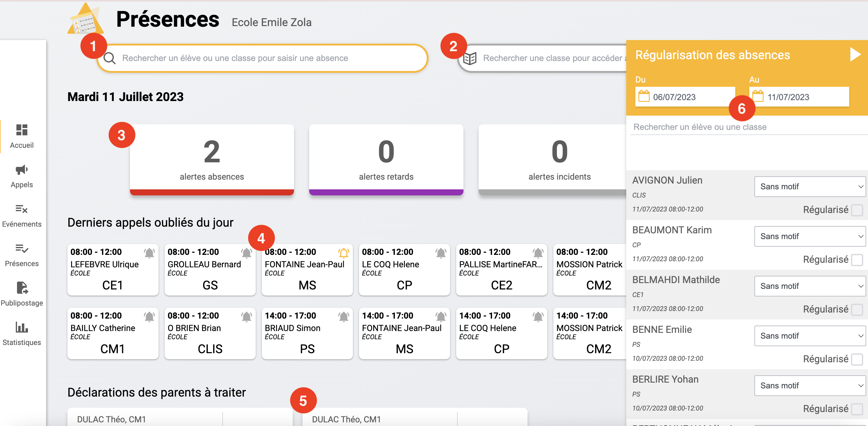This screenshot has width=868, height=426.
Task: Open the Sans motif dropdown for BERLIRE Yohan
Action: [x=809, y=385]
